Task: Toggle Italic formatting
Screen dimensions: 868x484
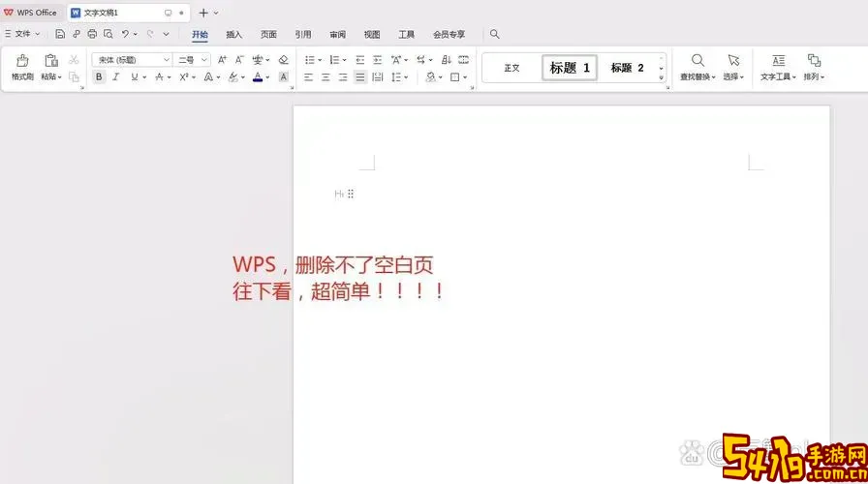Action: (115, 77)
